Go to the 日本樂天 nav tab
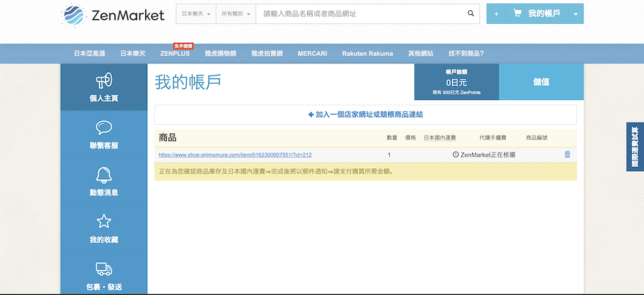Image resolution: width=644 pixels, height=295 pixels. (133, 53)
